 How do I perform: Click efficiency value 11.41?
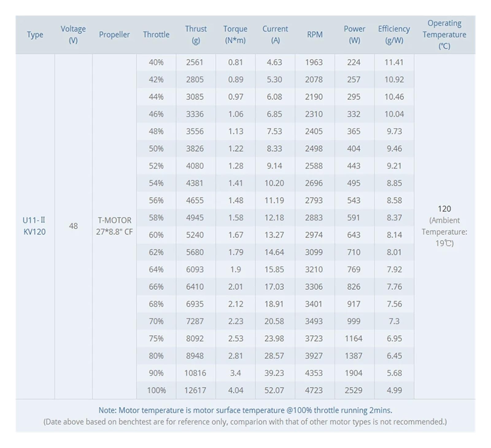[x=394, y=62]
